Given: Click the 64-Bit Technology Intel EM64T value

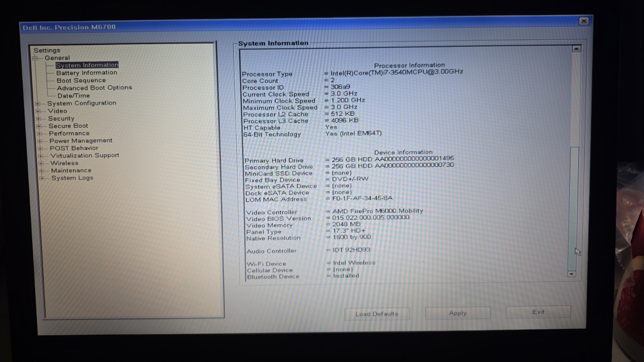Looking at the screenshot, I should [353, 133].
